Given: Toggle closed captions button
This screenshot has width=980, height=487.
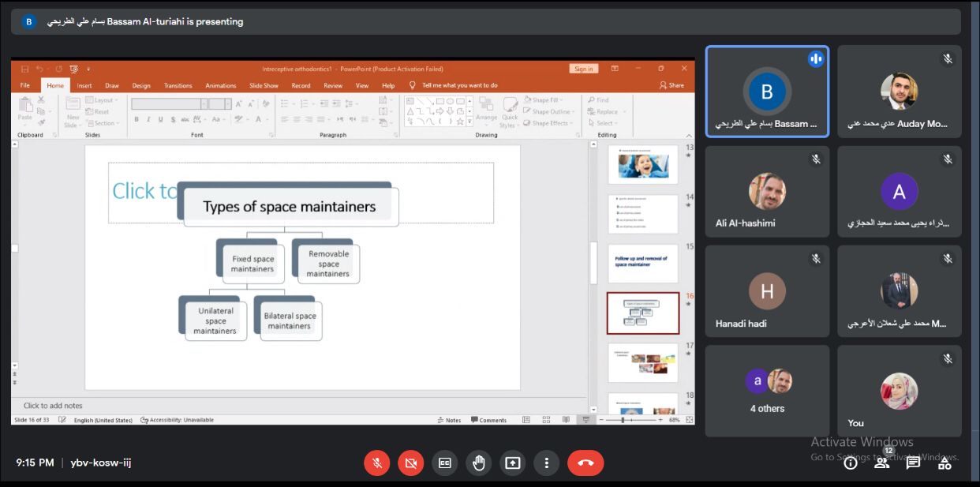Looking at the screenshot, I should point(445,463).
